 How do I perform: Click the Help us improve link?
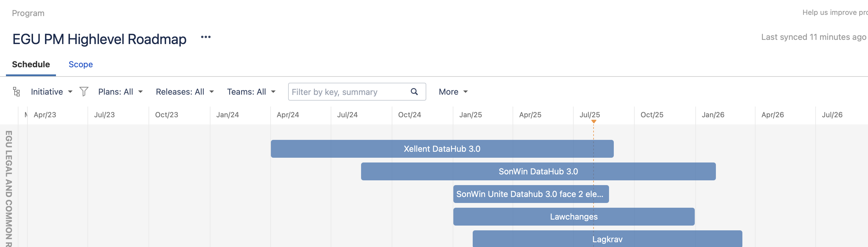835,12
